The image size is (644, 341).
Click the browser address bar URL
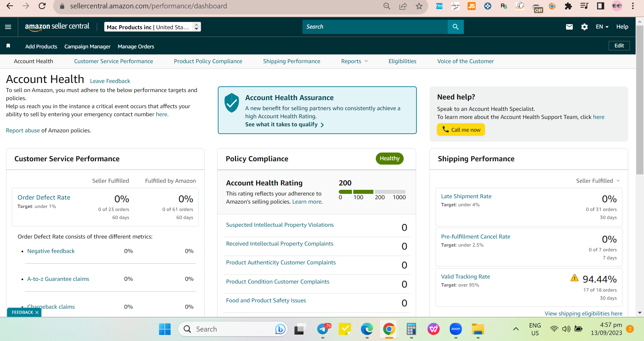coord(149,6)
